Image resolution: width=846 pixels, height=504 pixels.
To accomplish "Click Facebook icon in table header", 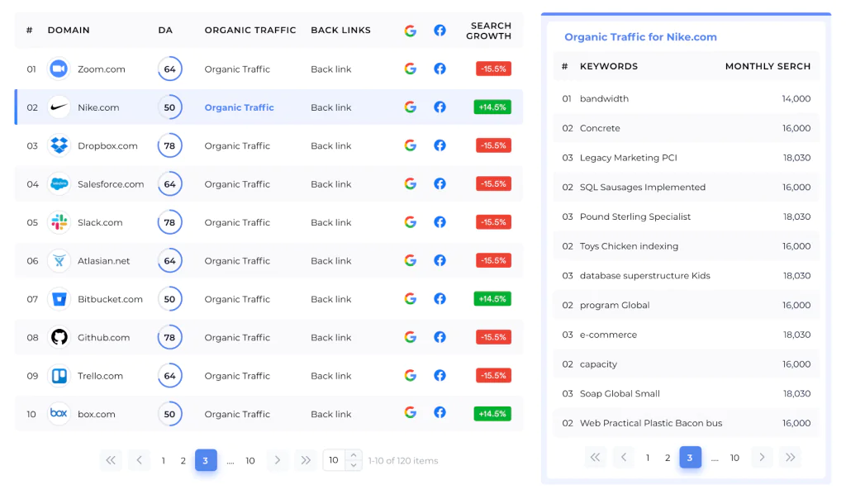I will [440, 31].
